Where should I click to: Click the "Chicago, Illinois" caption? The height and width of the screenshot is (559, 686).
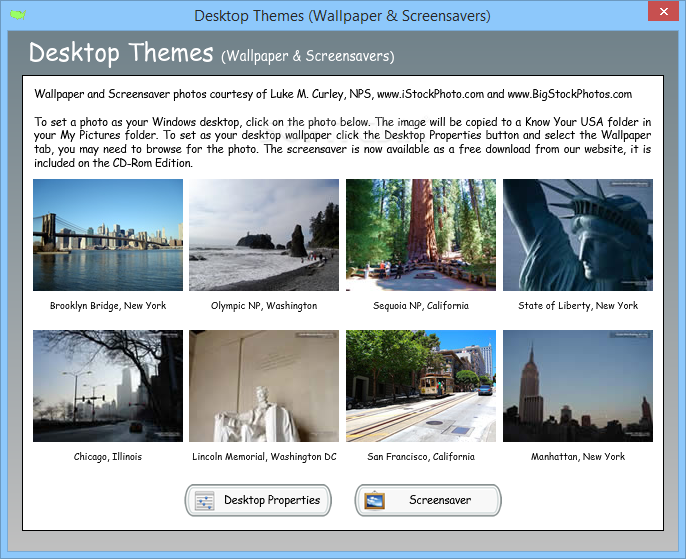(108, 457)
